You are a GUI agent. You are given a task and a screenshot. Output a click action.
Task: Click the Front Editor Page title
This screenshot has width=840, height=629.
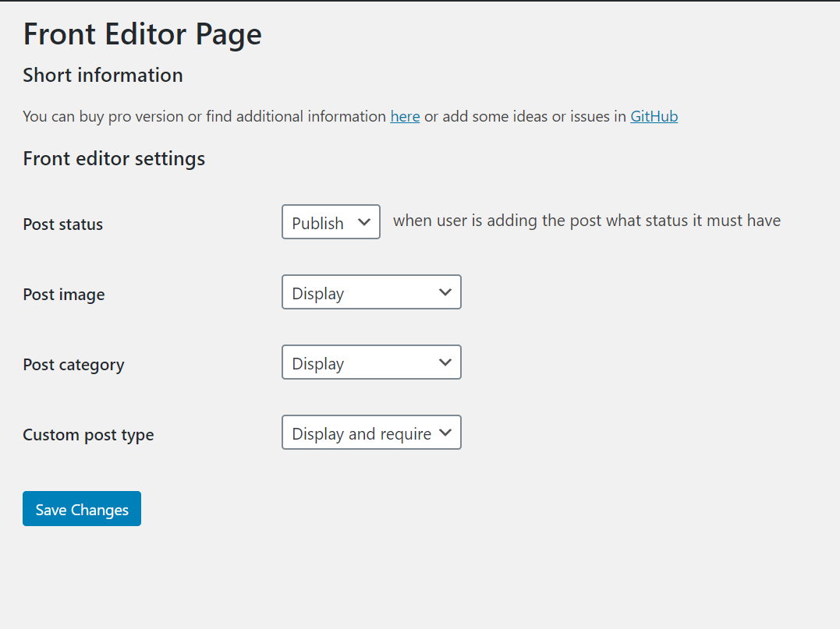[142, 34]
